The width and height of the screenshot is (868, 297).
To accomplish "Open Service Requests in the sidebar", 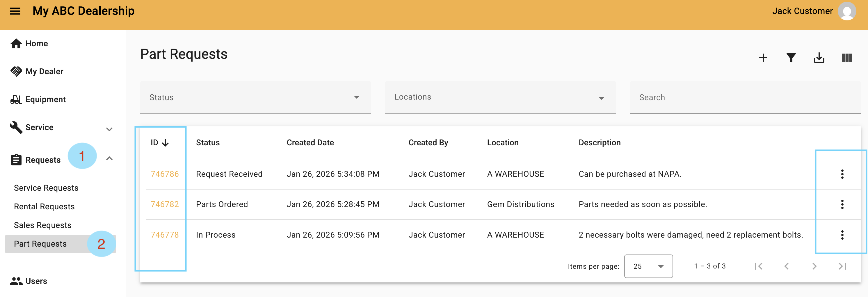I will [x=46, y=188].
